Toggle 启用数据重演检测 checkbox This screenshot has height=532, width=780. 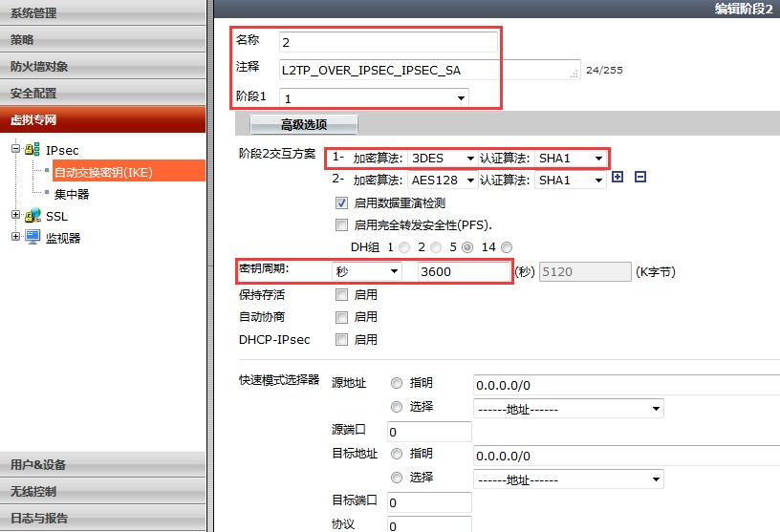tap(341, 202)
